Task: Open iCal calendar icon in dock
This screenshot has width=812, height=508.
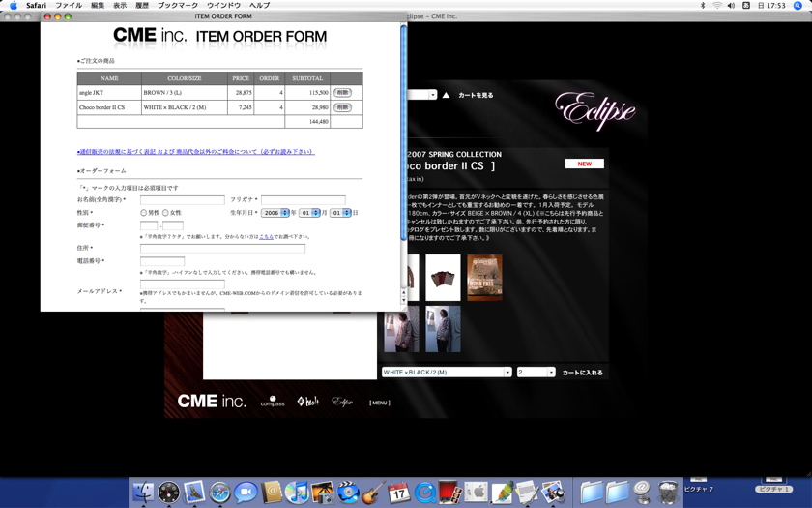Action: [x=398, y=492]
